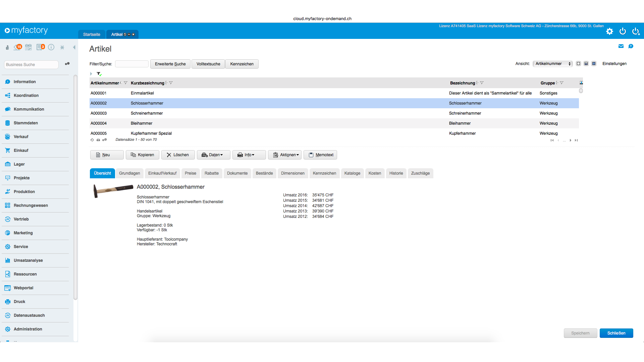Expand the Aktionen dropdown button
The image size is (644, 362).
pos(285,155)
